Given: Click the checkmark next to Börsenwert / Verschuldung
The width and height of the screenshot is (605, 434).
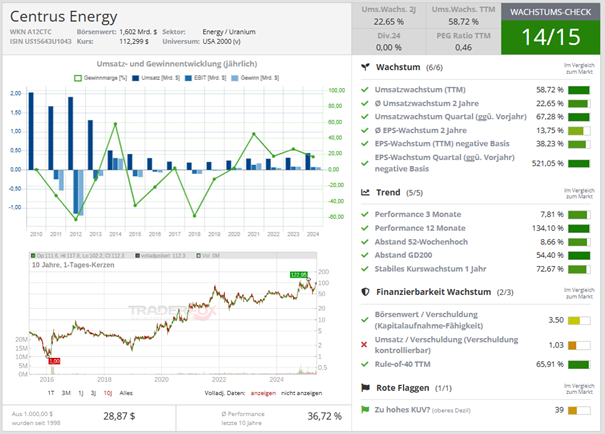Looking at the screenshot, I should tap(365, 320).
